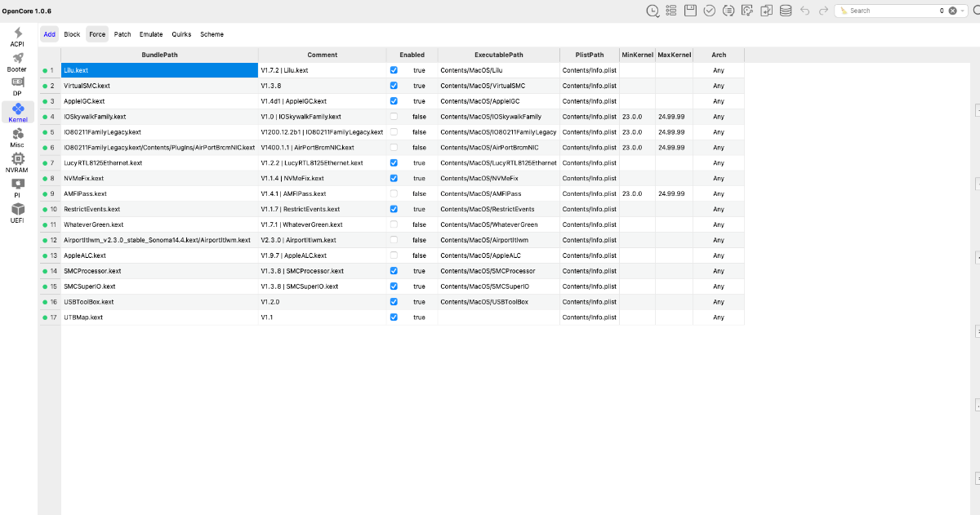
Task: Switch to the Patch tab
Action: tap(122, 34)
